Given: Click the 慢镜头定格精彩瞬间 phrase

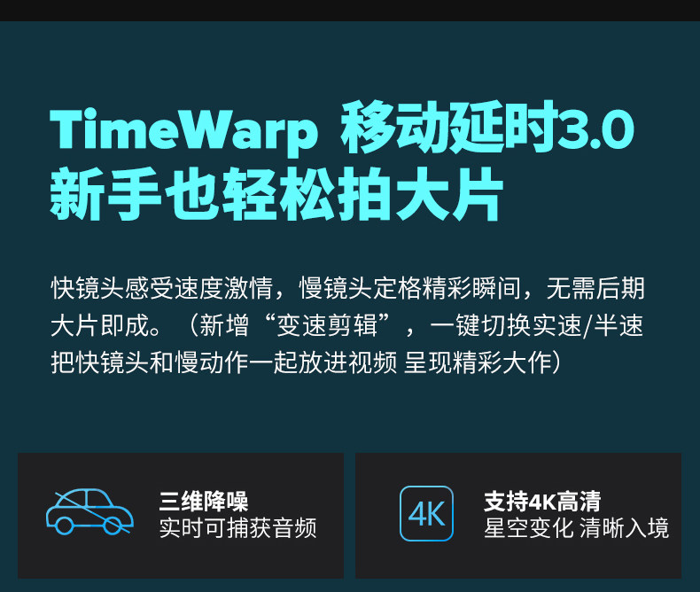Looking at the screenshot, I should 409,288.
